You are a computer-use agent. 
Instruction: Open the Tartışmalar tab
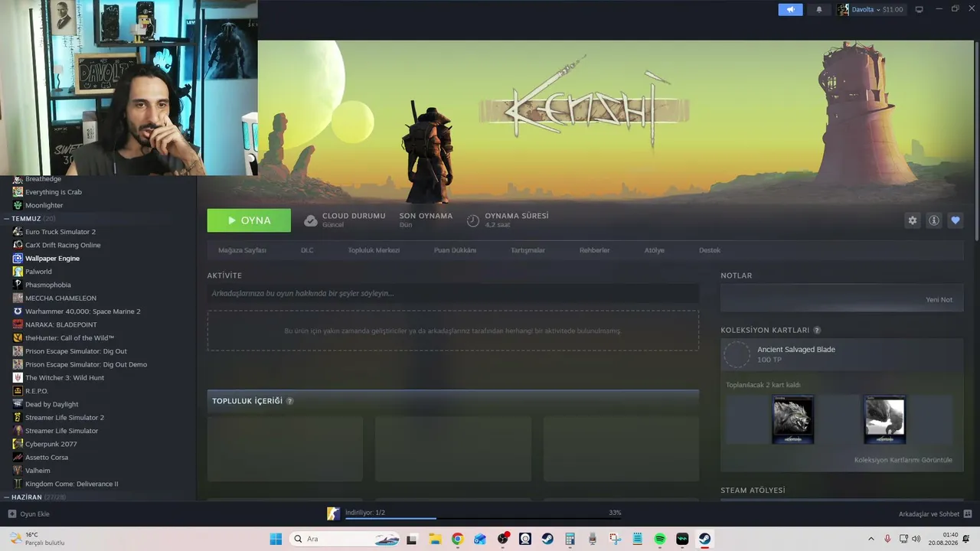click(x=528, y=250)
